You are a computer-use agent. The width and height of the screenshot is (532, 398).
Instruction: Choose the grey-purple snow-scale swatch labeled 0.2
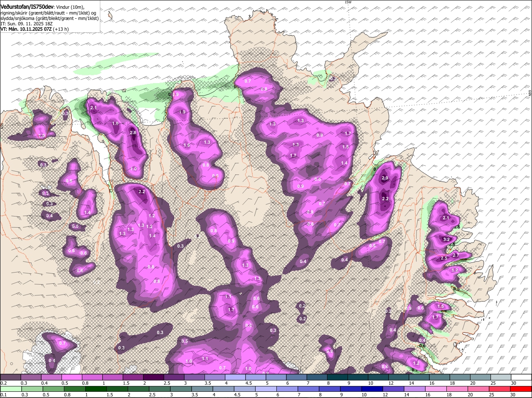pyautogui.click(x=11, y=377)
